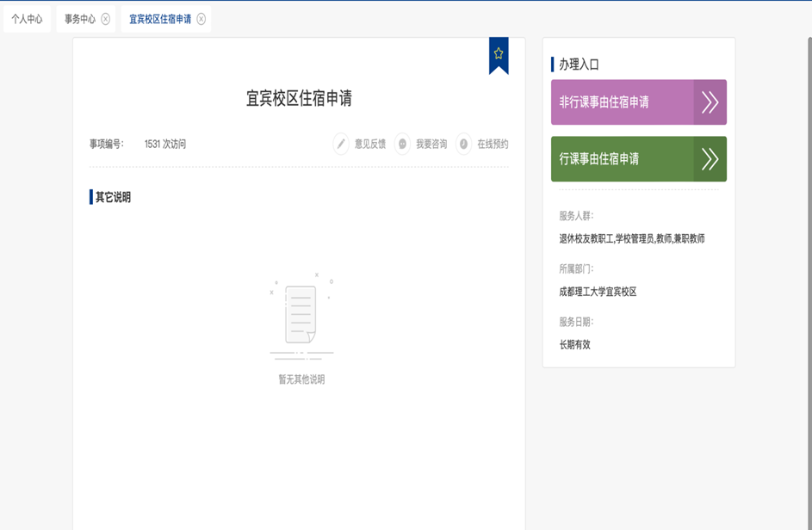Click 退休校友教职工,学校管理员,教师,兼职教师 text
This screenshot has width=812, height=530.
pyautogui.click(x=632, y=238)
